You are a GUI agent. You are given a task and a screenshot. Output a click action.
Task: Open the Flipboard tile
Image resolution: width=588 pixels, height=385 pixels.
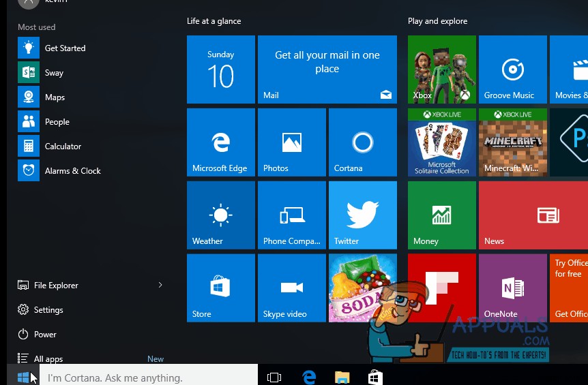[x=442, y=288]
